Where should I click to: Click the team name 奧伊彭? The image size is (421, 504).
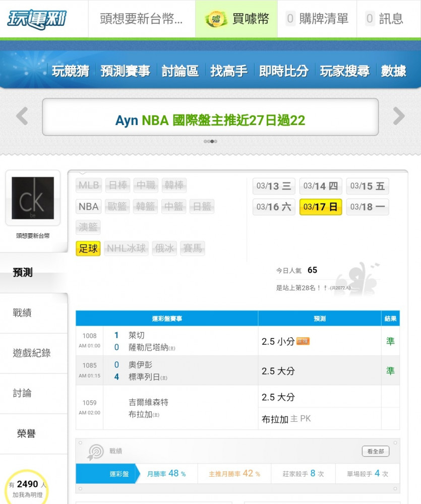(141, 365)
